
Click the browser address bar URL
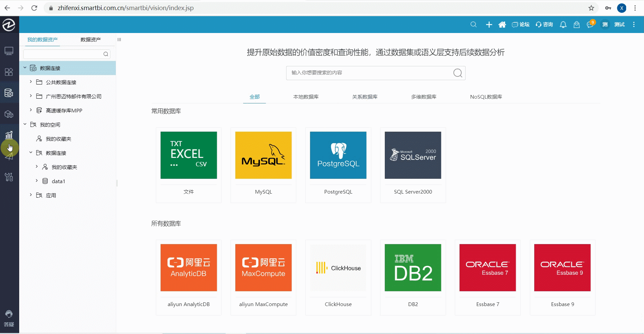tap(126, 8)
